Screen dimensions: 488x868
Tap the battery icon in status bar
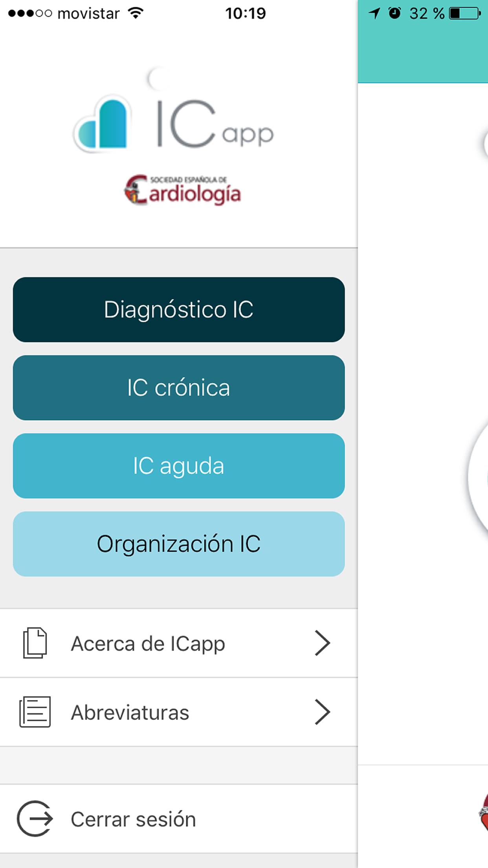pyautogui.click(x=465, y=13)
